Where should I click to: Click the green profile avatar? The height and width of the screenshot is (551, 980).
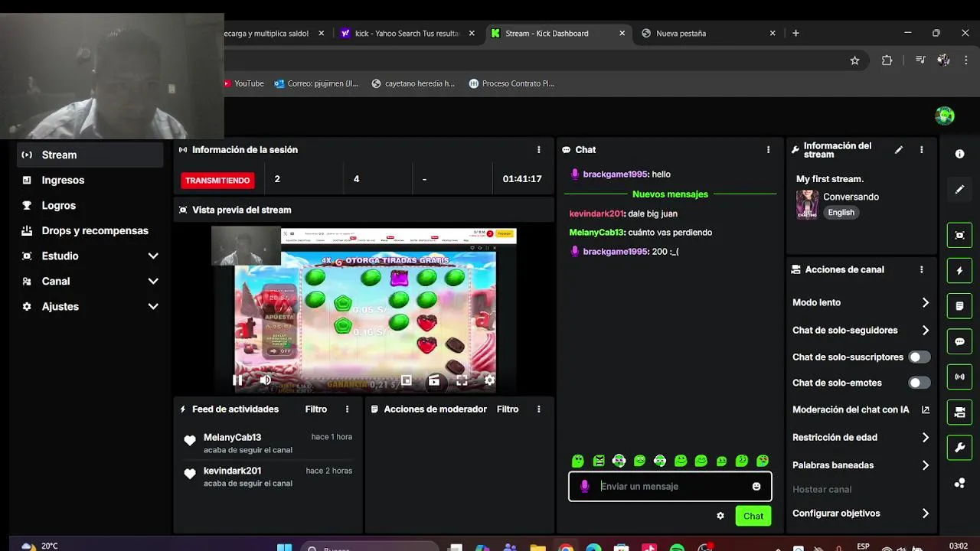tap(945, 116)
